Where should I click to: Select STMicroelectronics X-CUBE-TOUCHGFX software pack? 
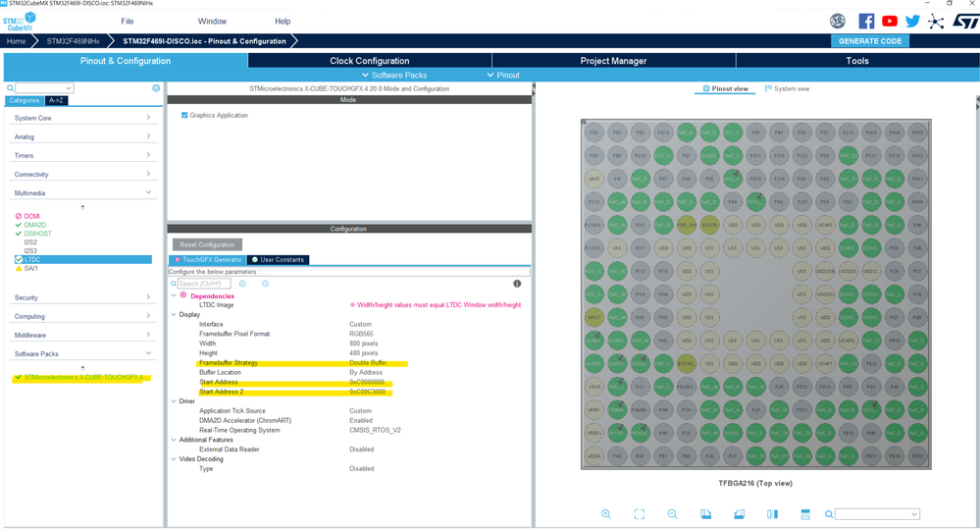[x=83, y=378]
